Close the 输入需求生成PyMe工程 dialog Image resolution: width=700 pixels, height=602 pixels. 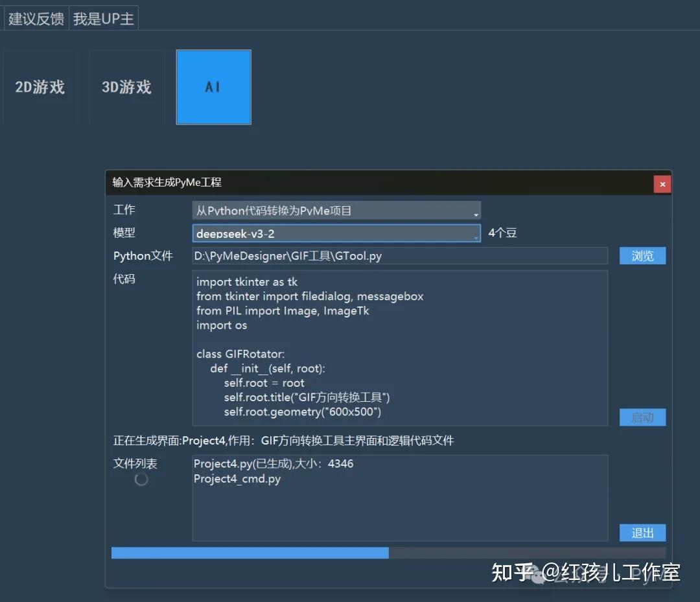[662, 184]
